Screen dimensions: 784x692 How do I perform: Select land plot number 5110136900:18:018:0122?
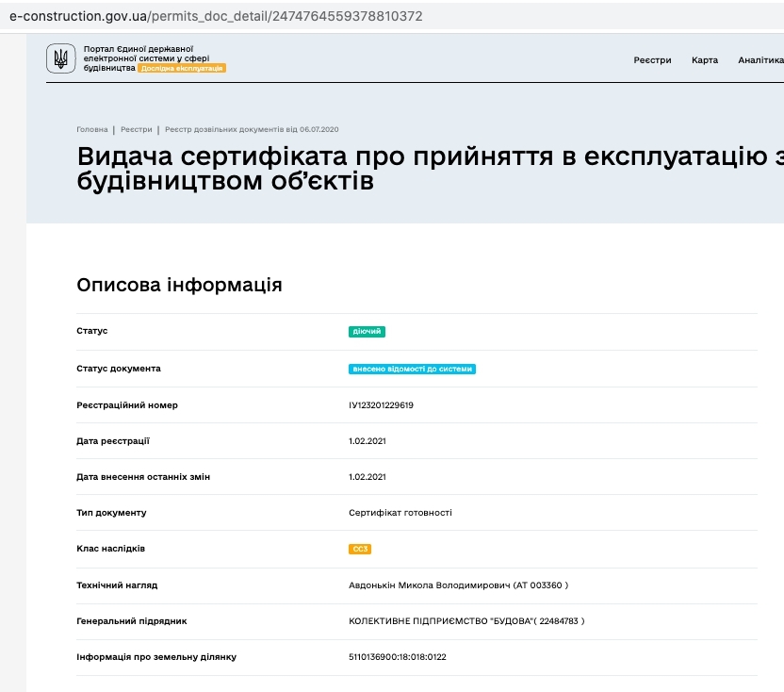pos(397,657)
